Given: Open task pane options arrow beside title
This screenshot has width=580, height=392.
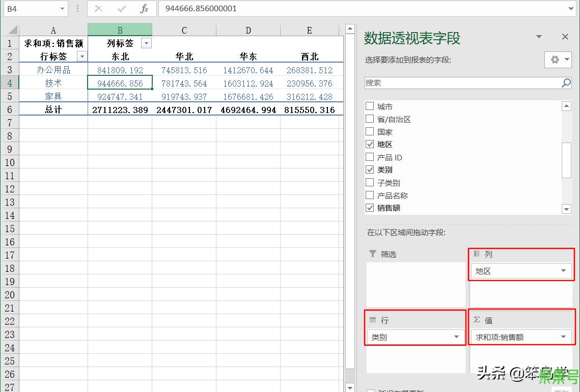Looking at the screenshot, I should point(539,37).
